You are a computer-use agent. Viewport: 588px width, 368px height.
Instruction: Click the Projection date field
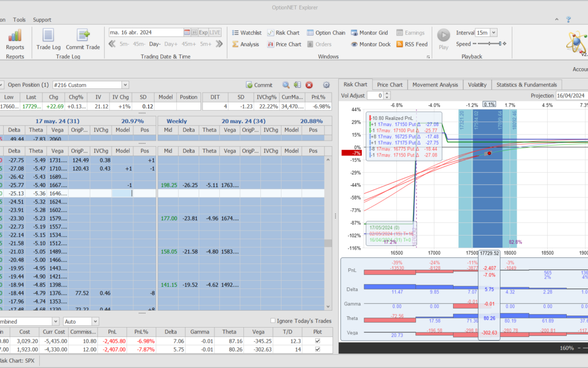pos(572,95)
